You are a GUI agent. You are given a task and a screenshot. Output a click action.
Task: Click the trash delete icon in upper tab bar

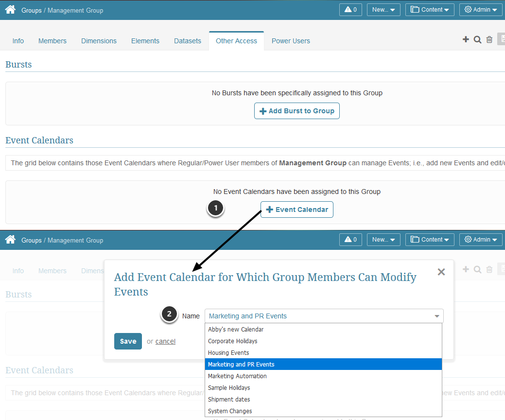(489, 39)
